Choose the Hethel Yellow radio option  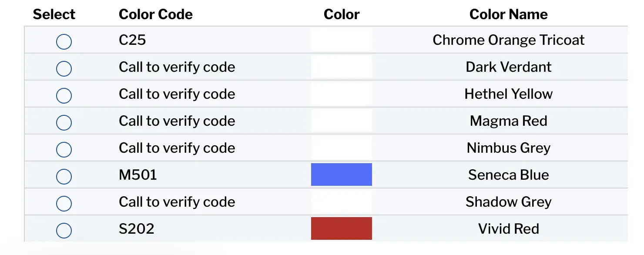click(64, 96)
